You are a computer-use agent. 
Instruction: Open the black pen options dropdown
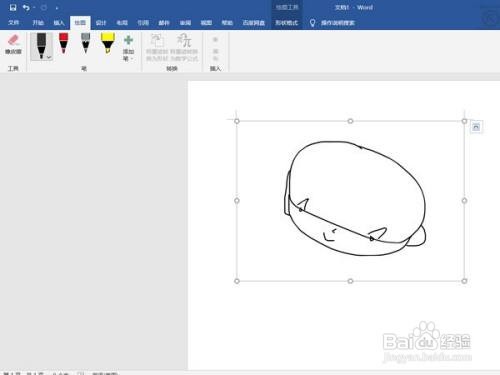[x=49, y=57]
